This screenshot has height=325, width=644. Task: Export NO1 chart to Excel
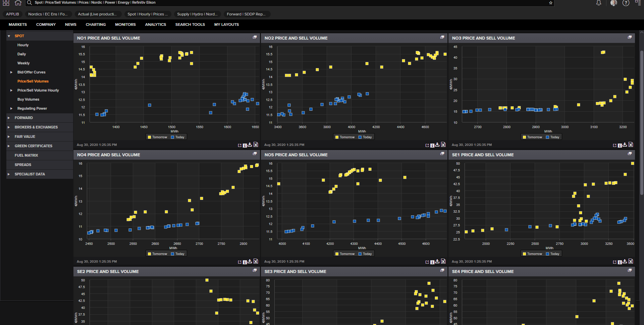pos(256,145)
